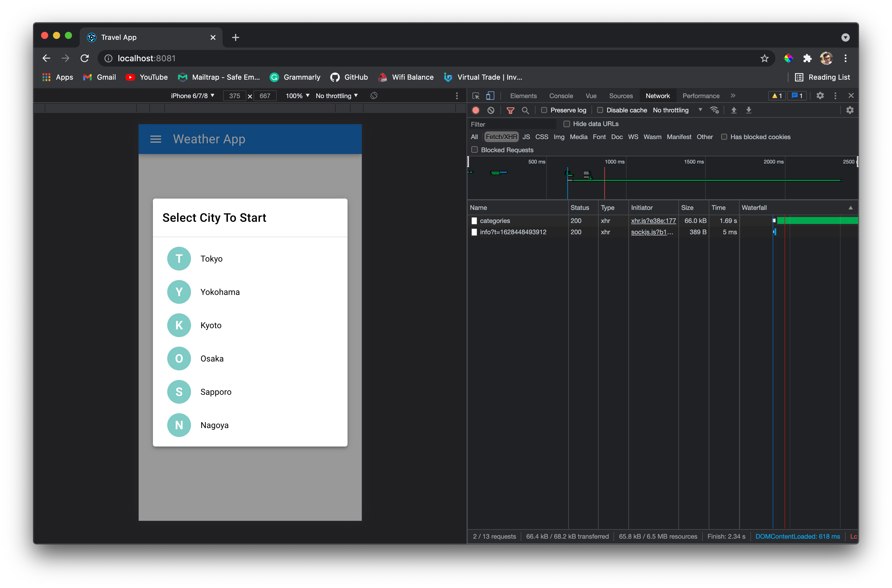Open the network search magnifier
Image resolution: width=892 pixels, height=588 pixels.
click(525, 110)
